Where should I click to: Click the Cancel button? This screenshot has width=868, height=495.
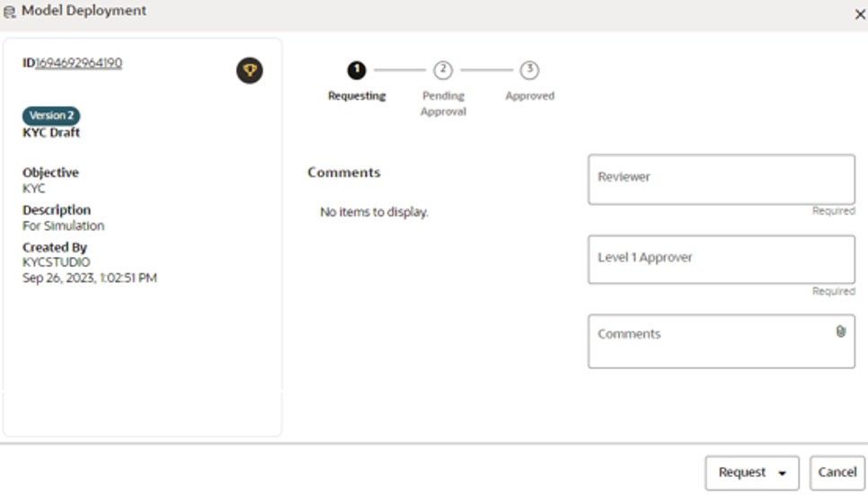coord(837,473)
